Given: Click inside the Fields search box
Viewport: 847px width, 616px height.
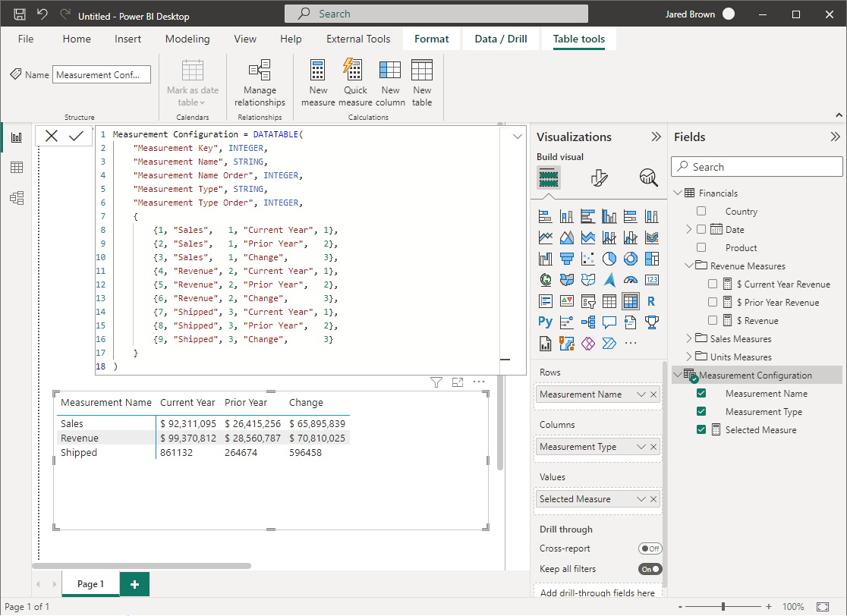Looking at the screenshot, I should [756, 166].
